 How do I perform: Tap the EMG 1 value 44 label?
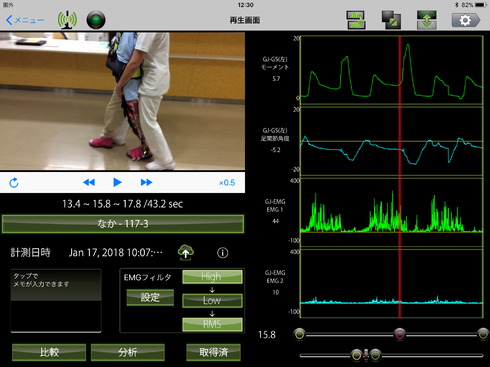[x=275, y=221]
